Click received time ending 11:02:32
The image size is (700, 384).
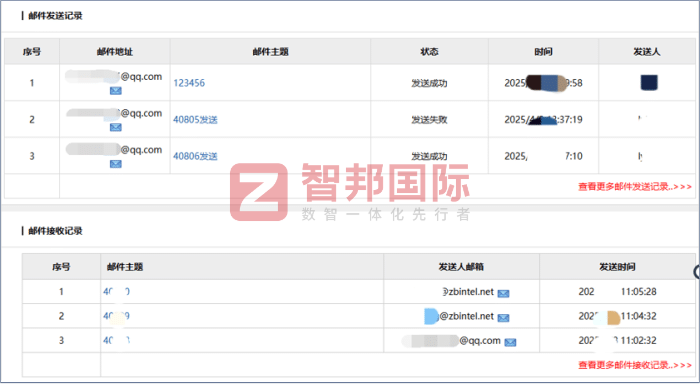point(617,340)
